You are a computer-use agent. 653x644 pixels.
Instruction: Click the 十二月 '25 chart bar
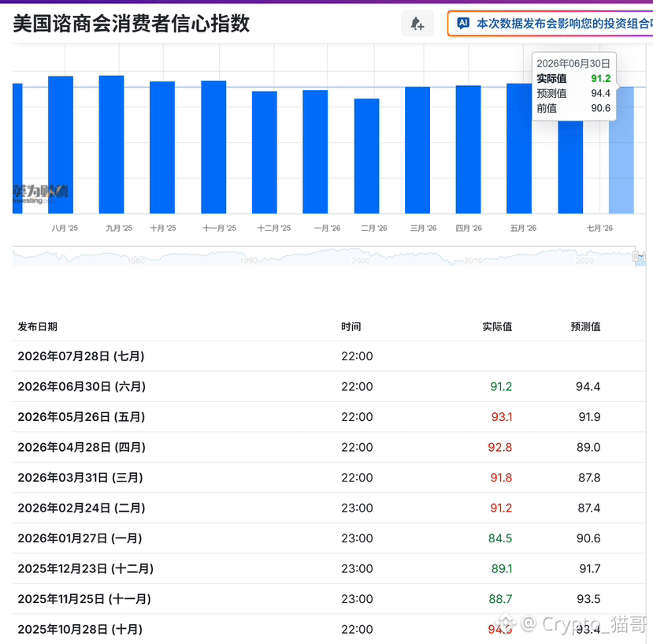265,152
